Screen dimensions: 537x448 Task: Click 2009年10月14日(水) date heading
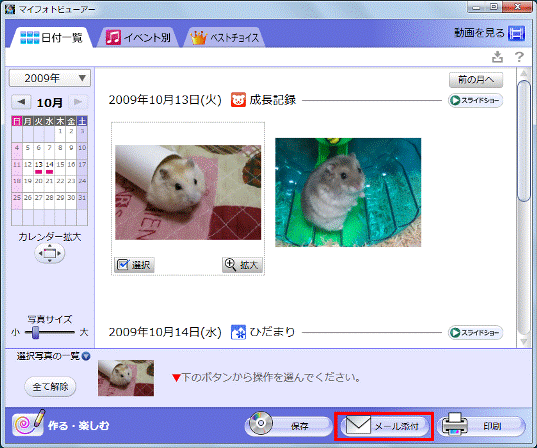click(165, 332)
